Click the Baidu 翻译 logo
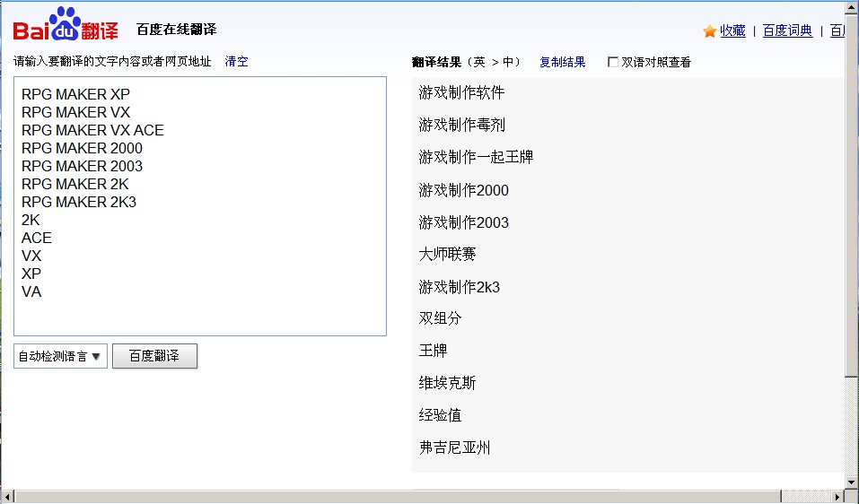The image size is (859, 504). point(66,24)
